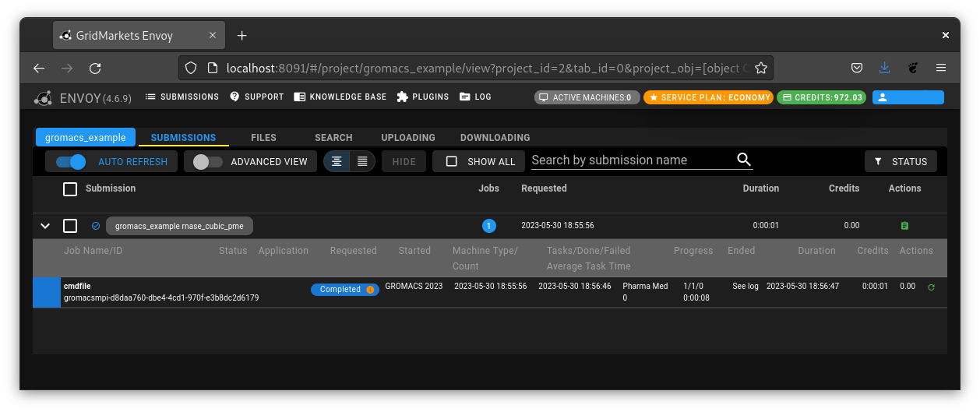Click the gromacs_example rnase_cubic_pme name chip

[179, 226]
